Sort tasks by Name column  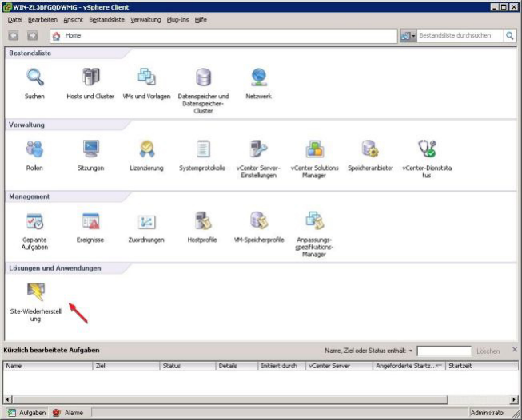click(47, 366)
